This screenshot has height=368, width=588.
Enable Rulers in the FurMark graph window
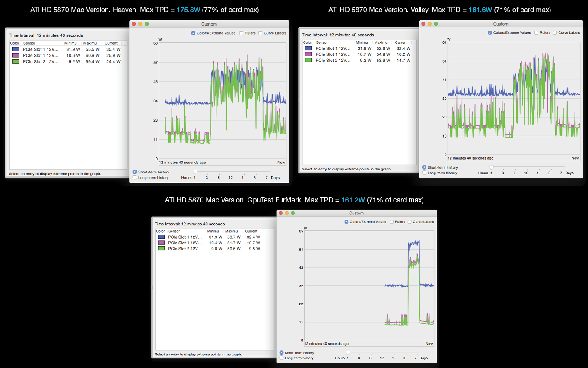tap(391, 222)
